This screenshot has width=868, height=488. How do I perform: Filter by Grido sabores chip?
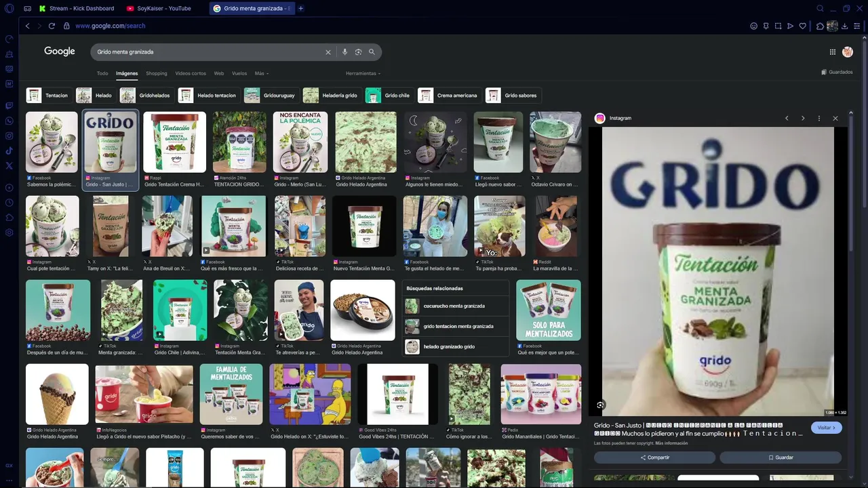coord(512,96)
